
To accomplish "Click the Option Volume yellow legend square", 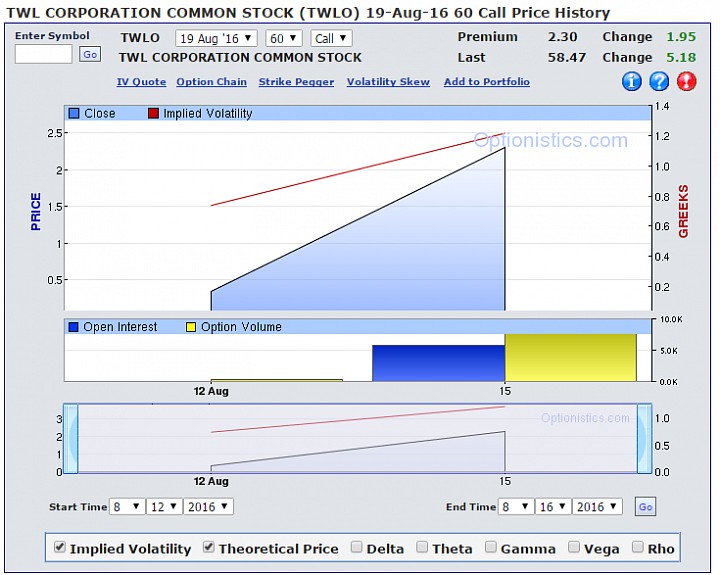I will tap(191, 327).
